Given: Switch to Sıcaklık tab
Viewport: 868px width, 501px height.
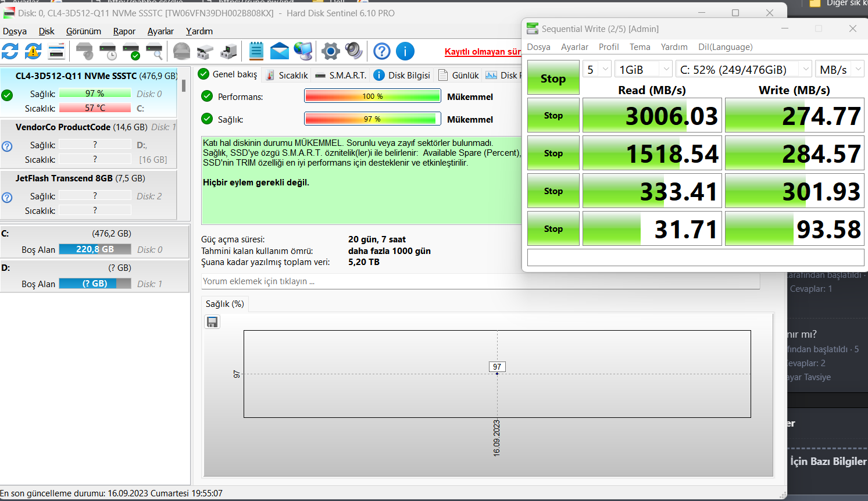Looking at the screenshot, I should point(287,75).
